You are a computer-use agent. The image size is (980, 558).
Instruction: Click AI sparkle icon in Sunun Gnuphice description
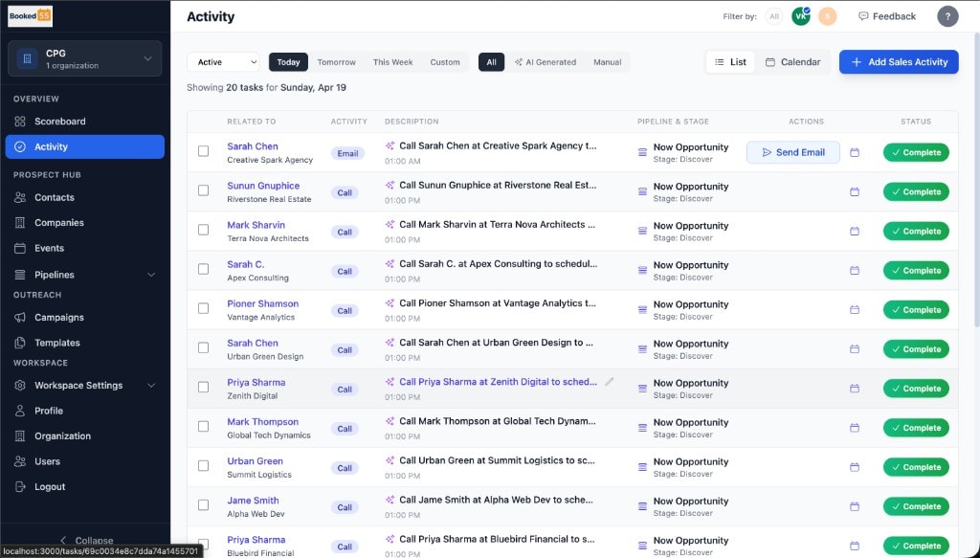click(390, 186)
